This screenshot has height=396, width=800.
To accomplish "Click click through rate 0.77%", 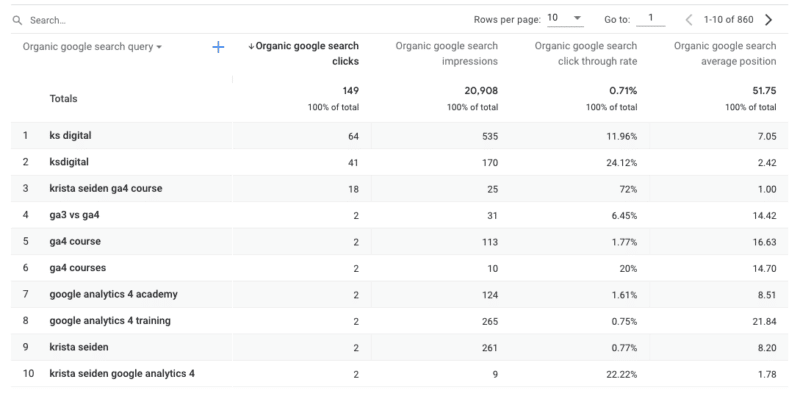I will point(624,348).
